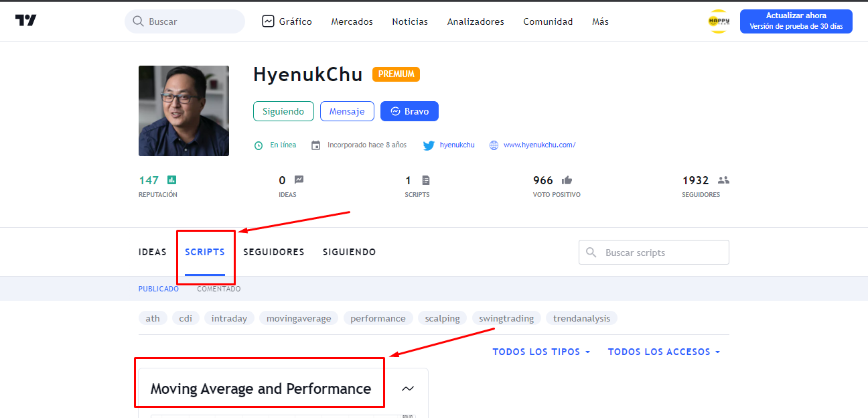The height and width of the screenshot is (418, 868).
Task: Switch to the SEGUIDORES tab
Action: point(274,253)
